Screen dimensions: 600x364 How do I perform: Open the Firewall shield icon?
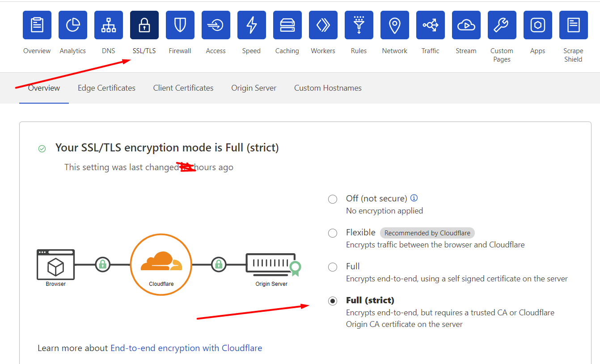click(180, 25)
